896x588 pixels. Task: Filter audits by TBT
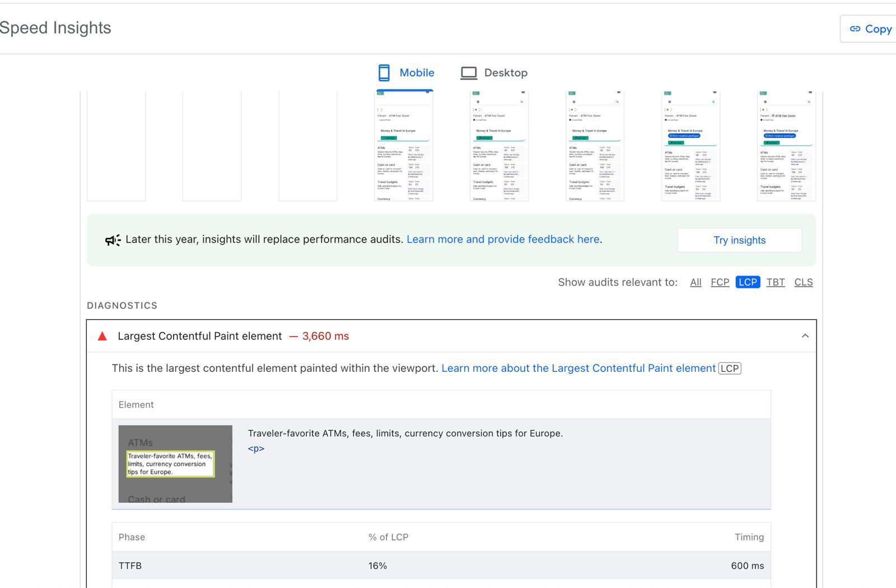(776, 282)
